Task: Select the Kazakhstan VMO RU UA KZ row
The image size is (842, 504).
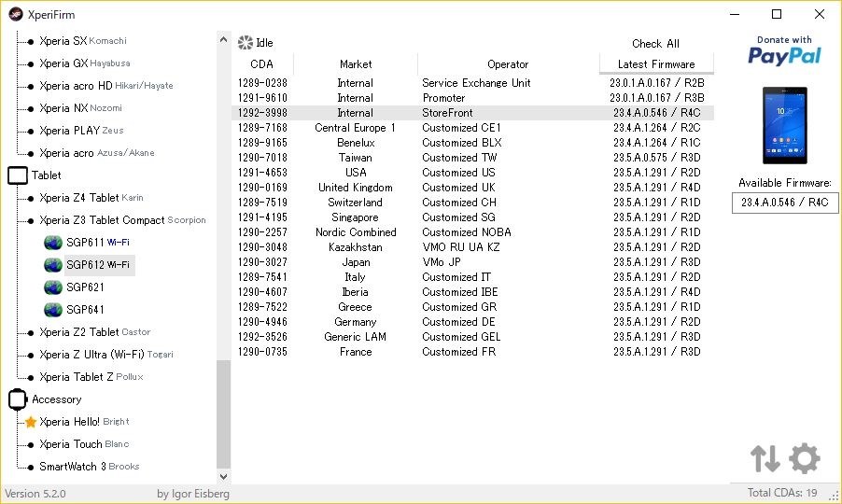Action: 472,247
